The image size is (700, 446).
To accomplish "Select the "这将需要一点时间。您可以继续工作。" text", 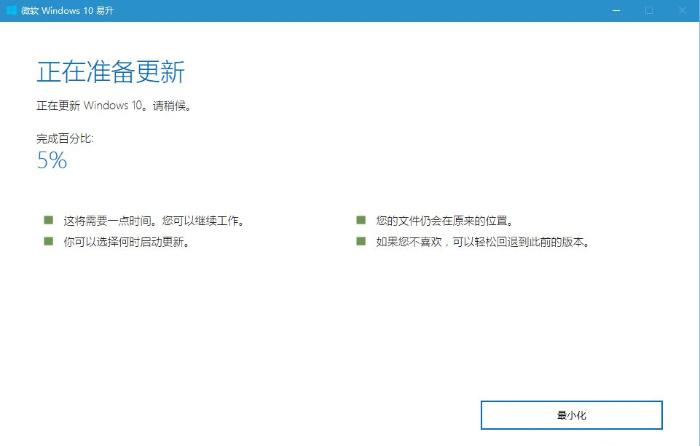I will pyautogui.click(x=153, y=220).
